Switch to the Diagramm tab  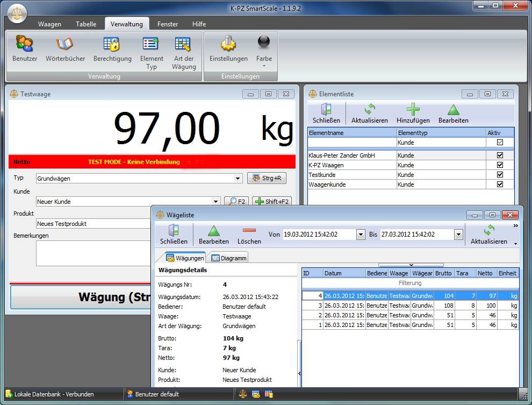pyautogui.click(x=229, y=258)
